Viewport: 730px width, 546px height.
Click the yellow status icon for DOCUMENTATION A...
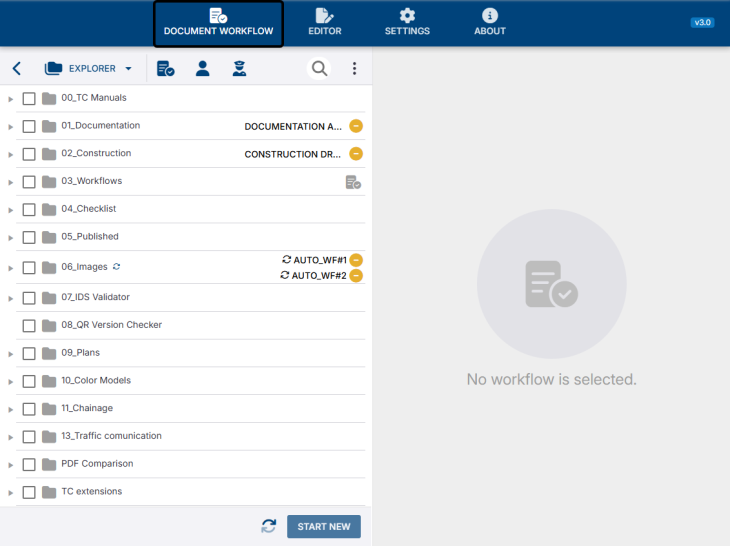pos(356,126)
